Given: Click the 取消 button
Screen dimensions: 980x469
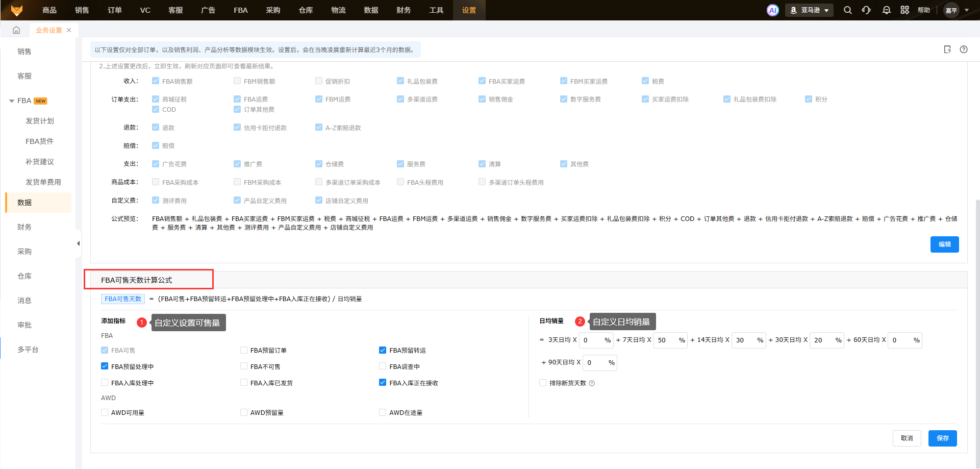Looking at the screenshot, I should 907,438.
